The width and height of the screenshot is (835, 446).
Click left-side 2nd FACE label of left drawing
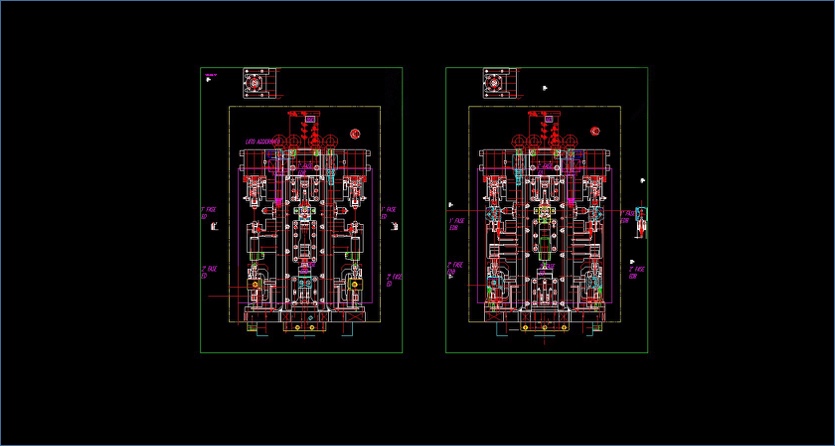pos(208,271)
